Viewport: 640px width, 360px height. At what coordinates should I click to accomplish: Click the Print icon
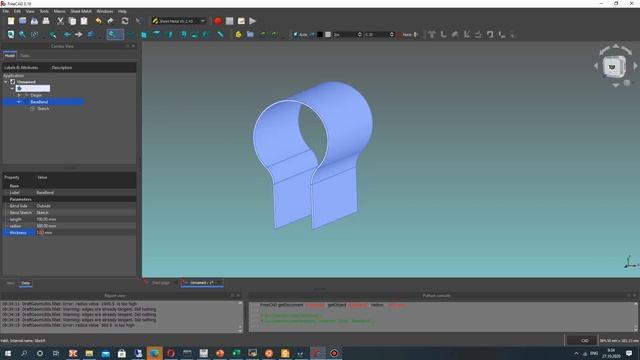(46, 21)
